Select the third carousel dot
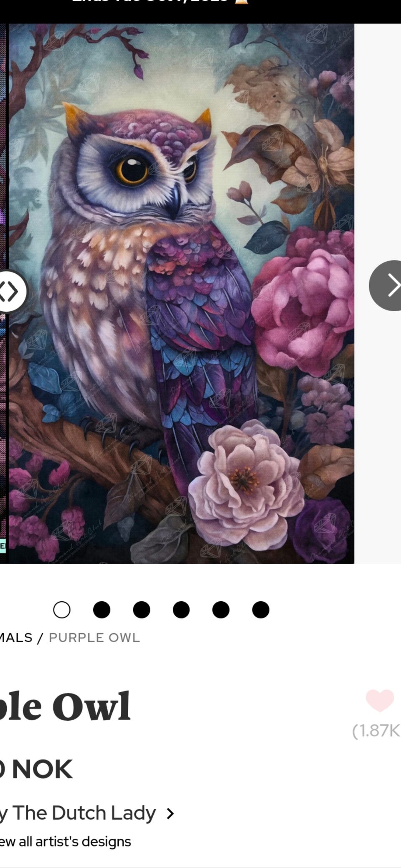 pyautogui.click(x=141, y=610)
